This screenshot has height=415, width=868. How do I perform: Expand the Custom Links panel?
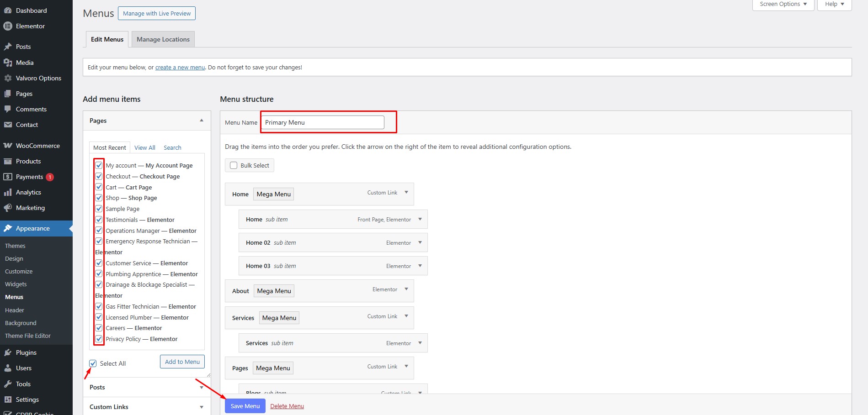[201, 407]
